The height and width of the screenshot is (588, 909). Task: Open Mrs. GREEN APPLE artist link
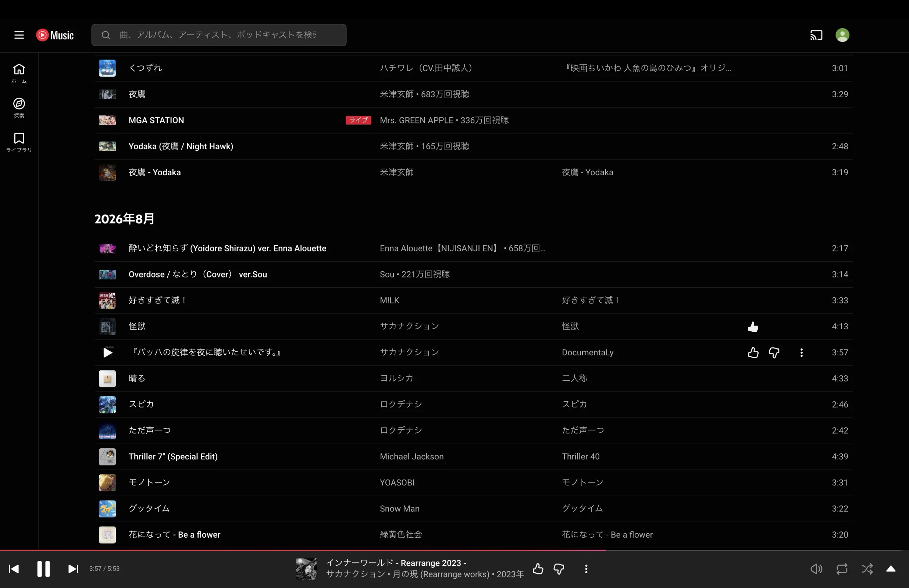pos(416,120)
